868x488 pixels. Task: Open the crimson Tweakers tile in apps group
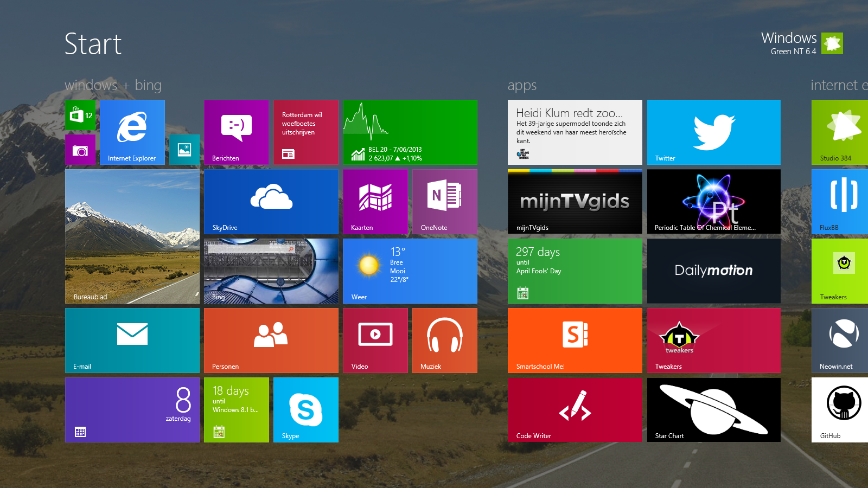pyautogui.click(x=714, y=341)
